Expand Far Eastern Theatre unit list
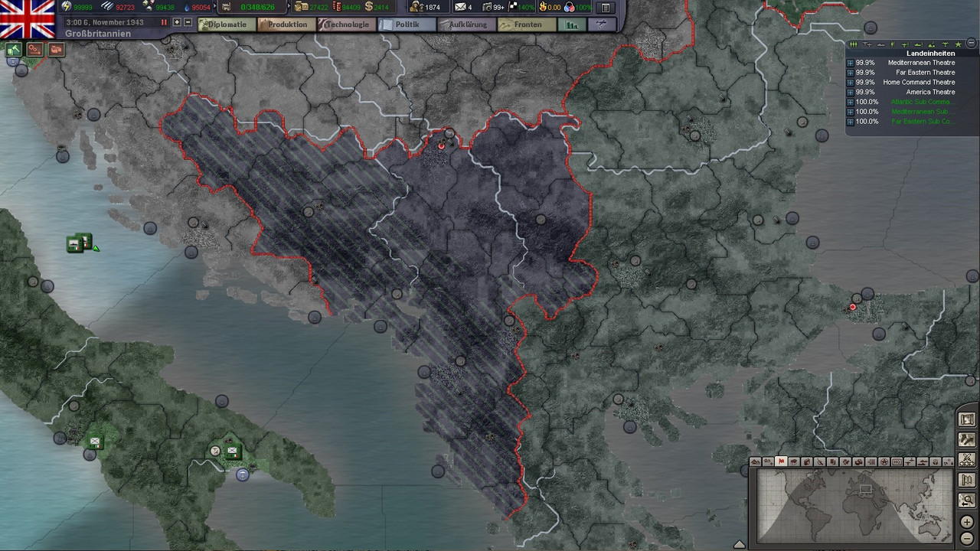This screenshot has width=980, height=551. (850, 73)
